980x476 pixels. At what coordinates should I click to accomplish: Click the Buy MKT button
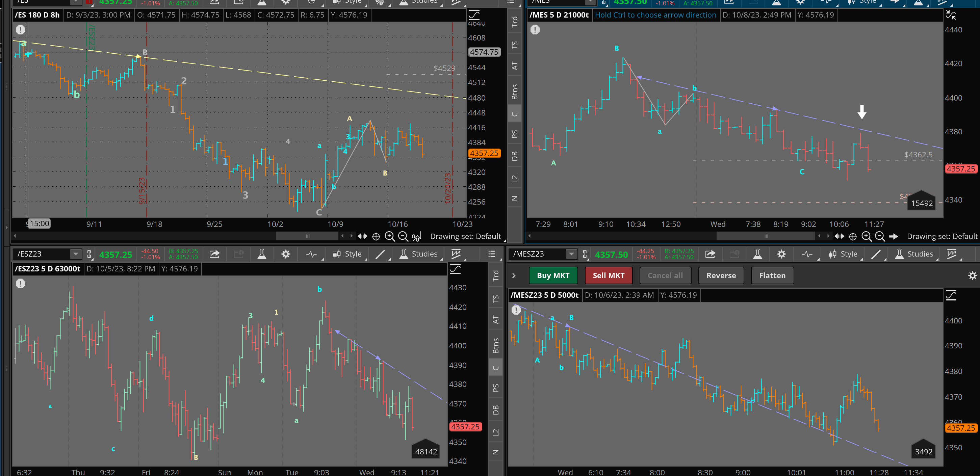click(553, 275)
